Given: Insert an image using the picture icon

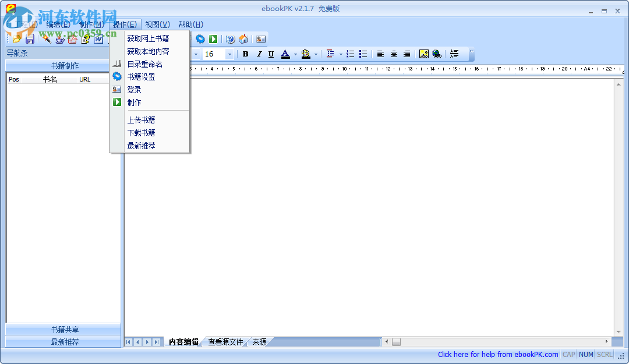Looking at the screenshot, I should 424,54.
